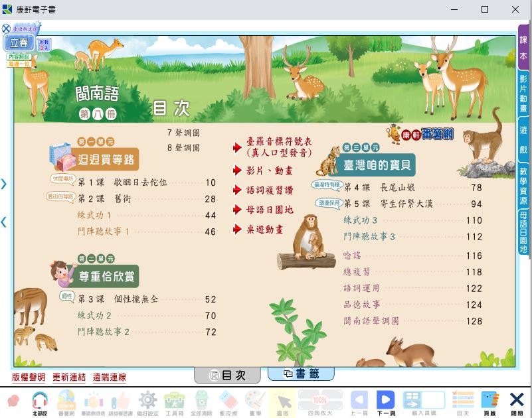532x418 pixels.
Task: Open 練武功 1 on page 44
Action: tap(147, 215)
